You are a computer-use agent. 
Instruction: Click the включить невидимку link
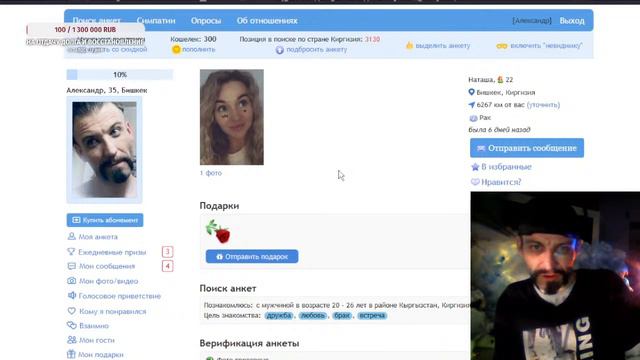(x=546, y=46)
